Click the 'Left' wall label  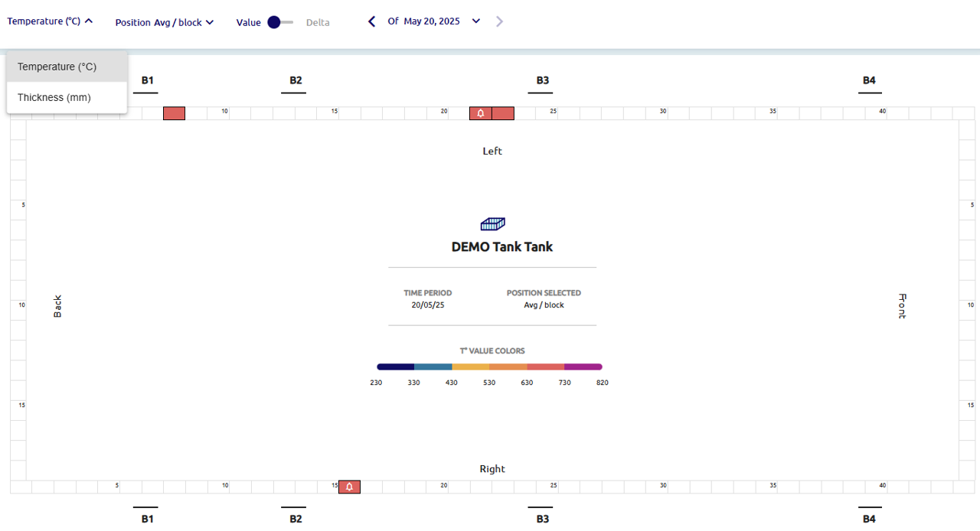pyautogui.click(x=492, y=151)
